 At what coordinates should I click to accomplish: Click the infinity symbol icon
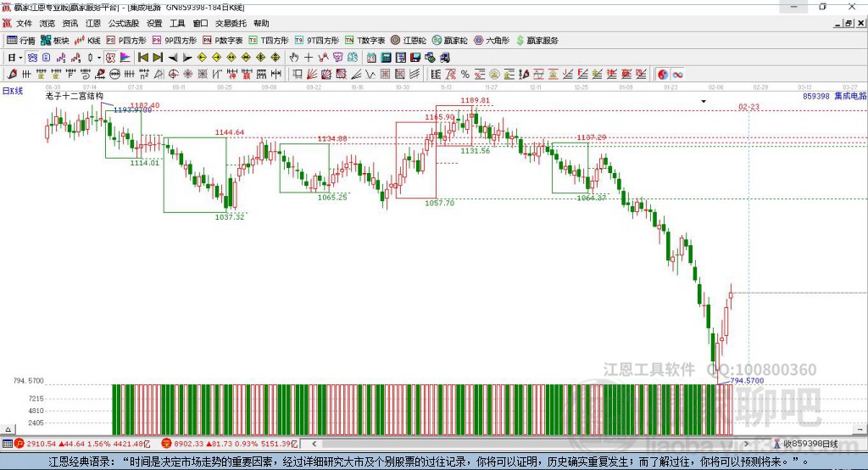point(678,74)
